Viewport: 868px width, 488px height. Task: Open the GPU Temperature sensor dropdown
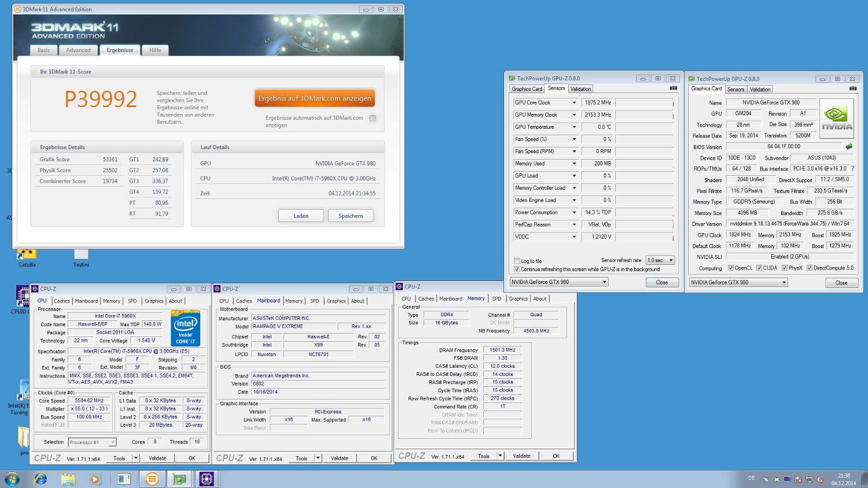point(574,127)
